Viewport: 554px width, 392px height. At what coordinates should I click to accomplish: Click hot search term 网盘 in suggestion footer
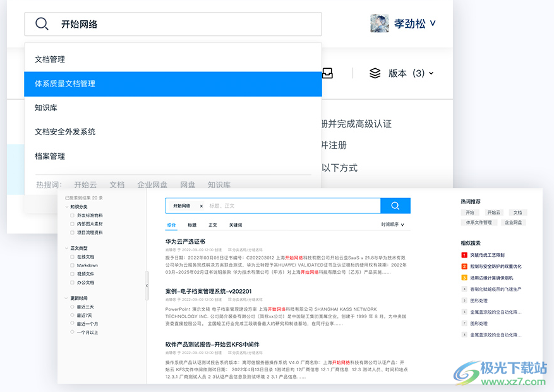click(188, 185)
